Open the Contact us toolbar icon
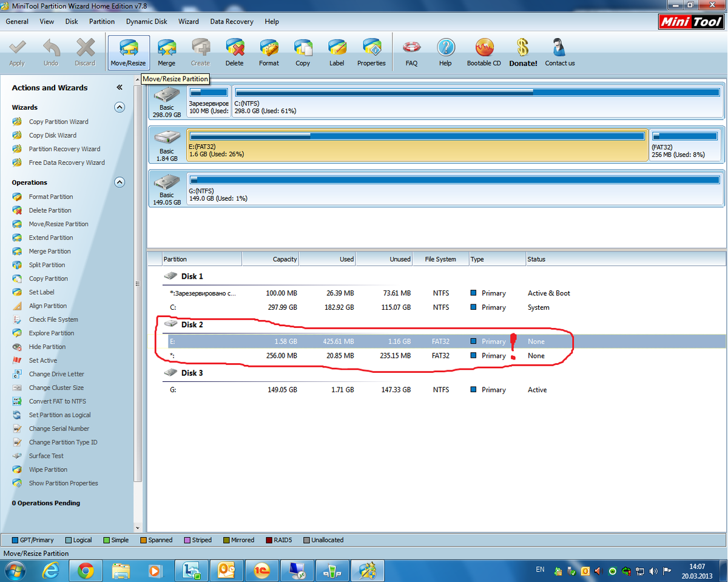The width and height of the screenshot is (728, 582). click(x=560, y=53)
